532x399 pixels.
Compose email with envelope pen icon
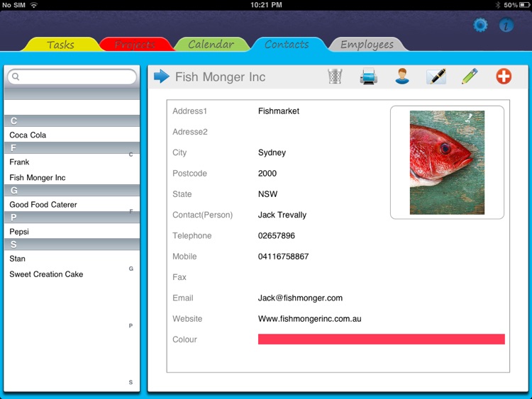coord(436,77)
